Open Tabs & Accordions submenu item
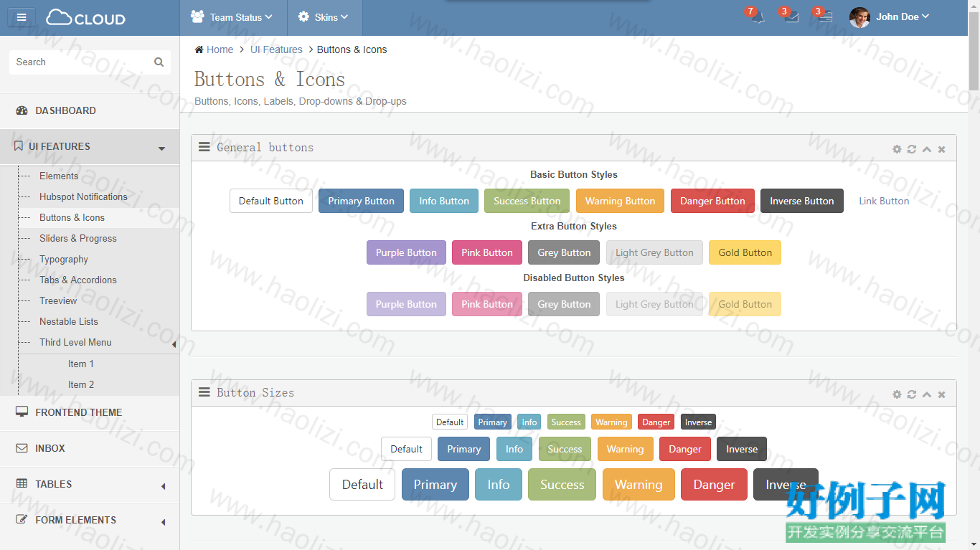 pyautogui.click(x=78, y=280)
